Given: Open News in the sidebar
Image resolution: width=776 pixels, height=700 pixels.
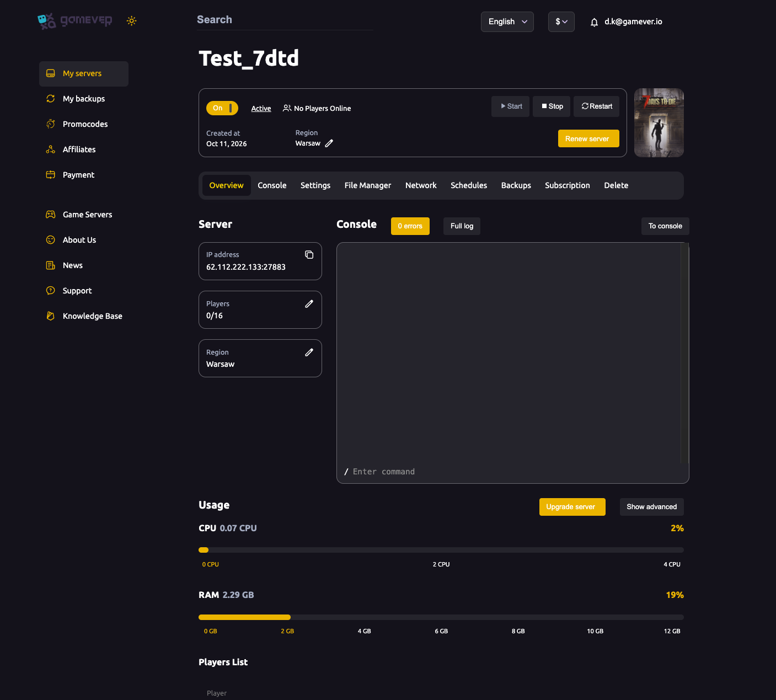Looking at the screenshot, I should pyautogui.click(x=84, y=265).
